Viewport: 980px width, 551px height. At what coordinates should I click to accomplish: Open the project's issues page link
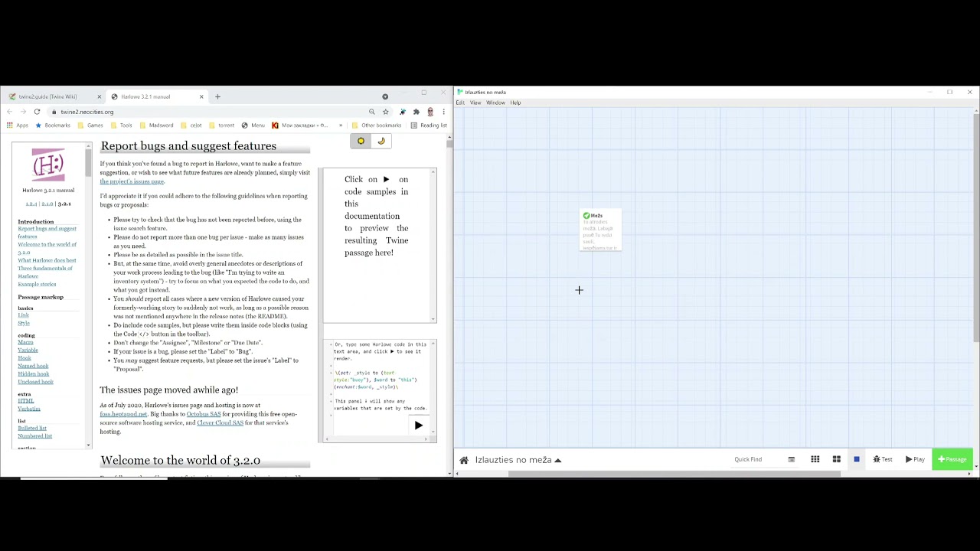click(132, 181)
